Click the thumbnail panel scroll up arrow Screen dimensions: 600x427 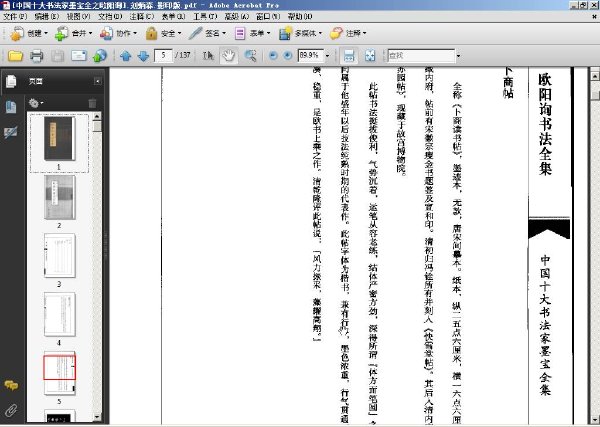[97, 116]
